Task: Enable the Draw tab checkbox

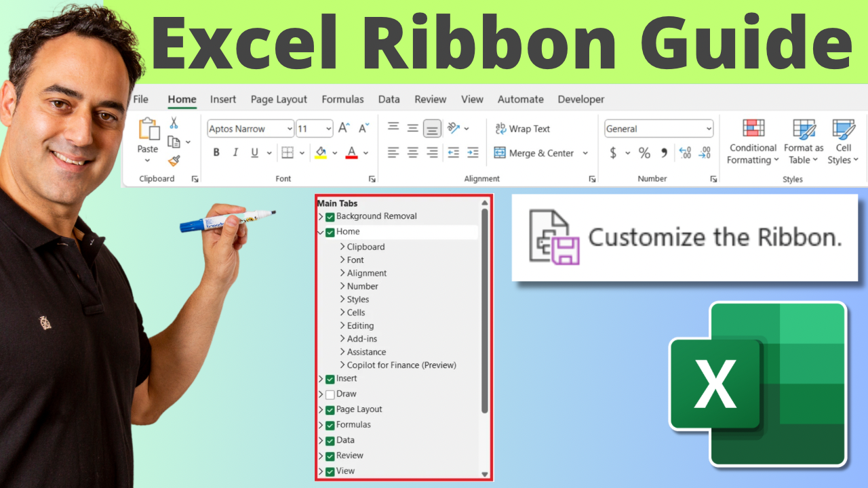Action: click(330, 394)
